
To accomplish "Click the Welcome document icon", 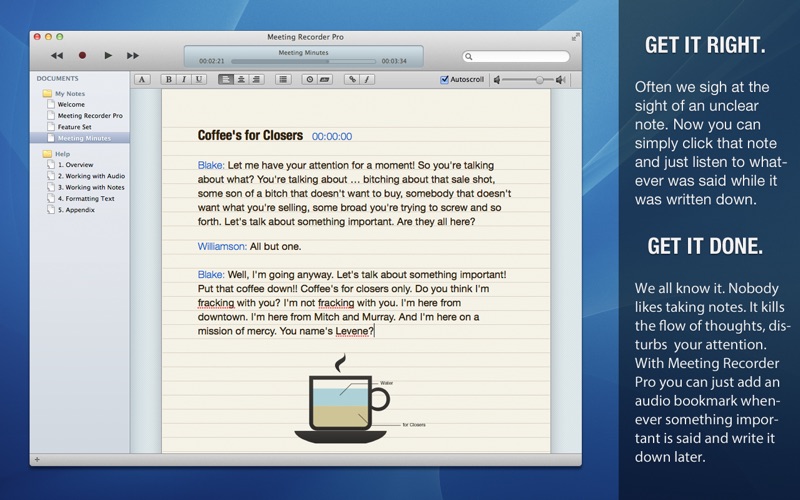I will coord(51,104).
